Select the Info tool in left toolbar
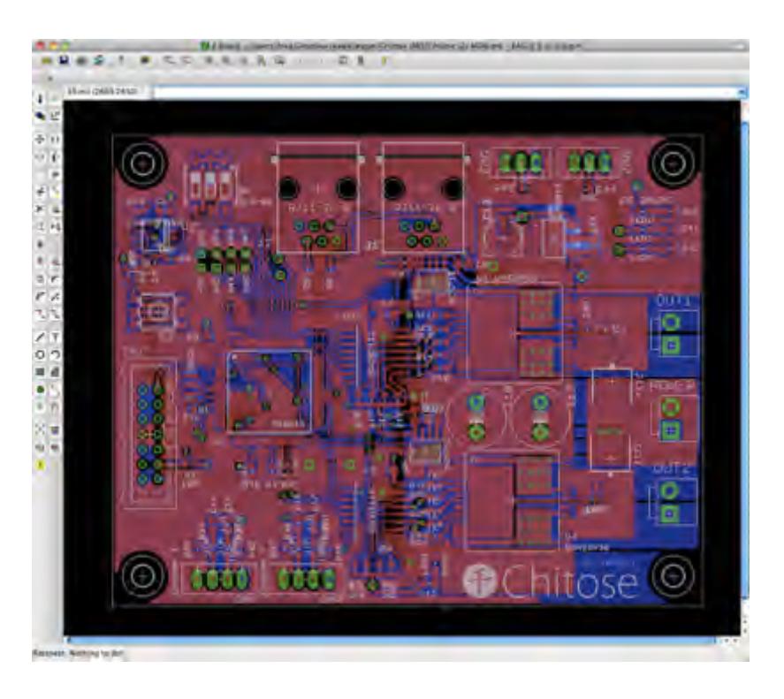Viewport: 784px width, 699px height. pos(40,98)
